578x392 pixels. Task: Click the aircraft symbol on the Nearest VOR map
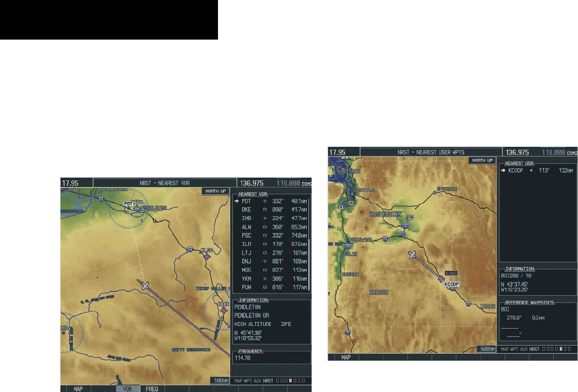click(x=144, y=285)
